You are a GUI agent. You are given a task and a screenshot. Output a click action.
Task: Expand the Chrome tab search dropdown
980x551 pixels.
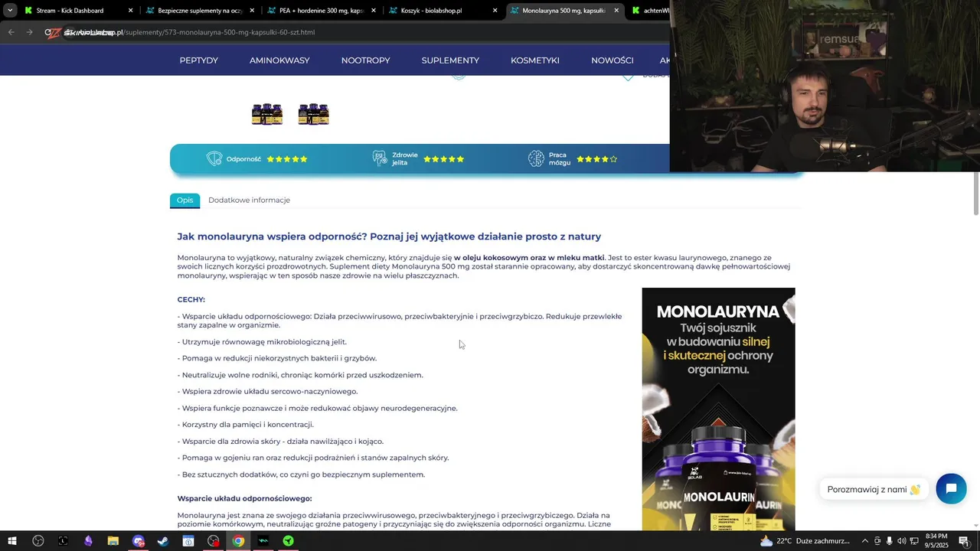[x=9, y=11]
